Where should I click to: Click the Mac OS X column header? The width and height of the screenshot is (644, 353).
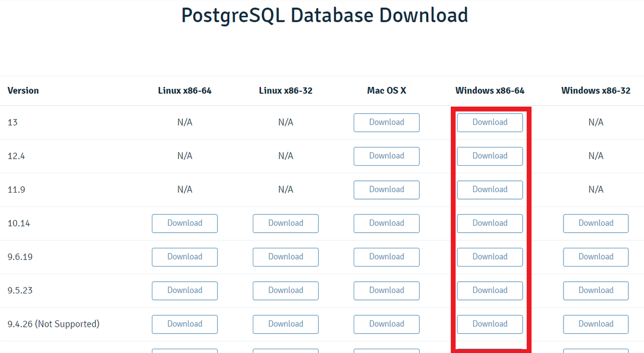pos(386,91)
